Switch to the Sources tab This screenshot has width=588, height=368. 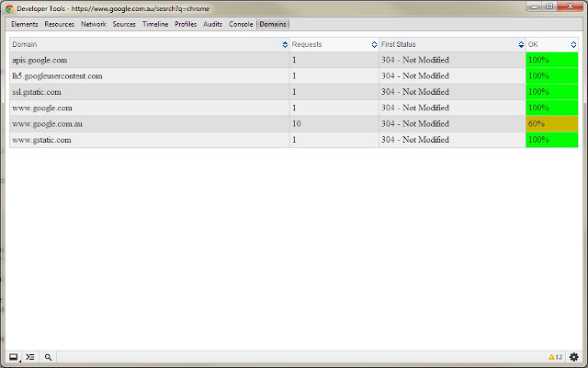click(124, 24)
